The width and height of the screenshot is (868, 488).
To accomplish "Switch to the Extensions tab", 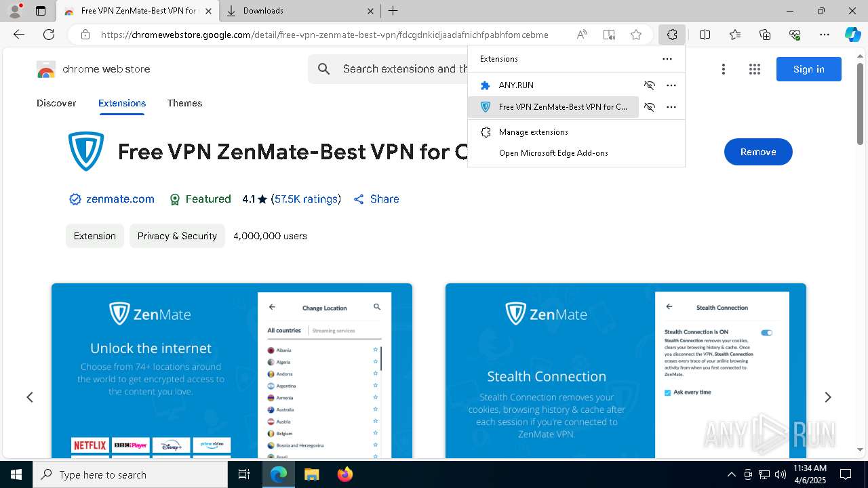I will (x=122, y=103).
